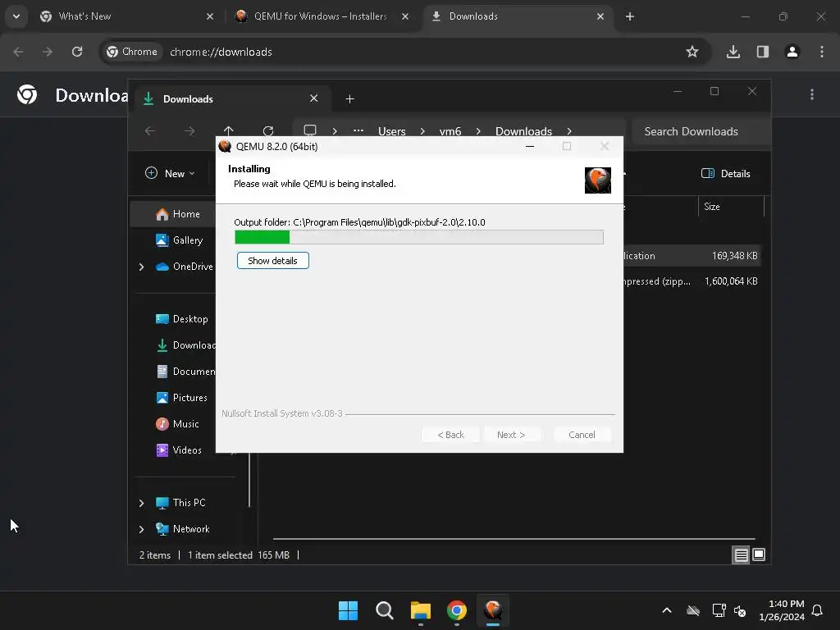Open File Explorer from taskbar
The height and width of the screenshot is (630, 840).
(421, 610)
